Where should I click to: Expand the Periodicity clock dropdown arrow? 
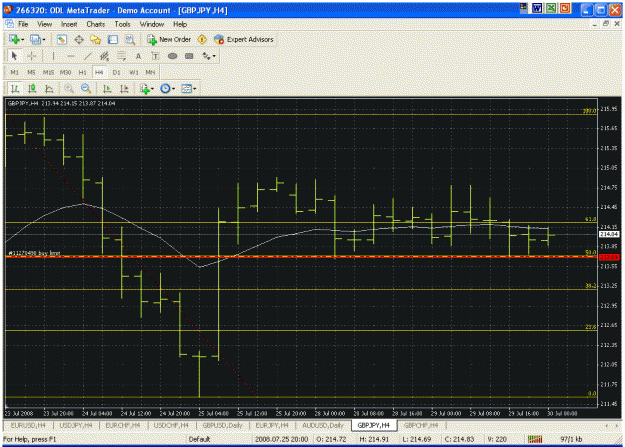point(173,89)
